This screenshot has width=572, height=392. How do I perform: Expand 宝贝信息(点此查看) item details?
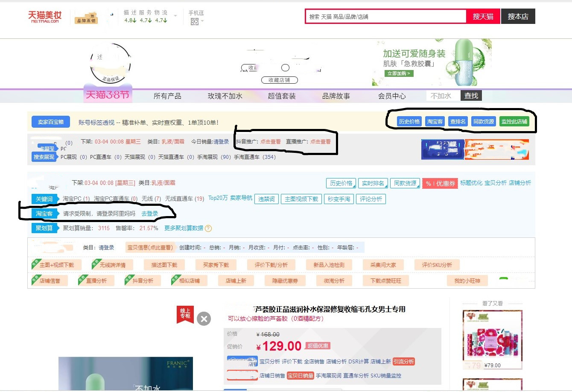150,247
